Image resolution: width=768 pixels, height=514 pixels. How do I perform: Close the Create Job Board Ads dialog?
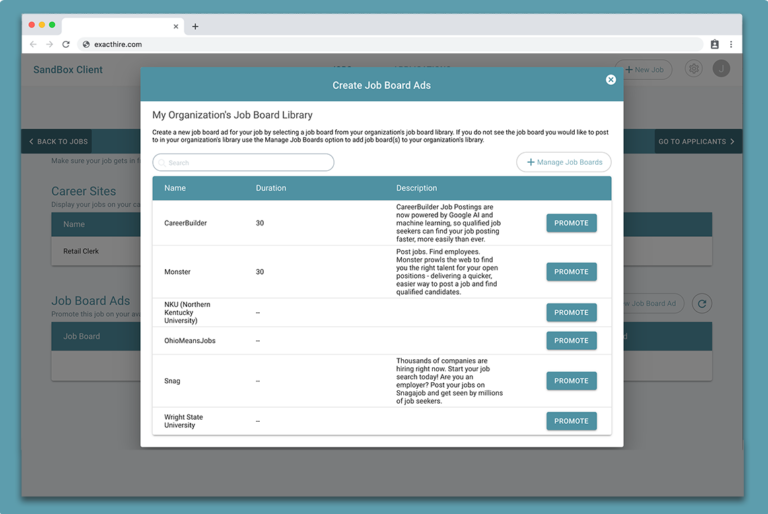point(610,79)
